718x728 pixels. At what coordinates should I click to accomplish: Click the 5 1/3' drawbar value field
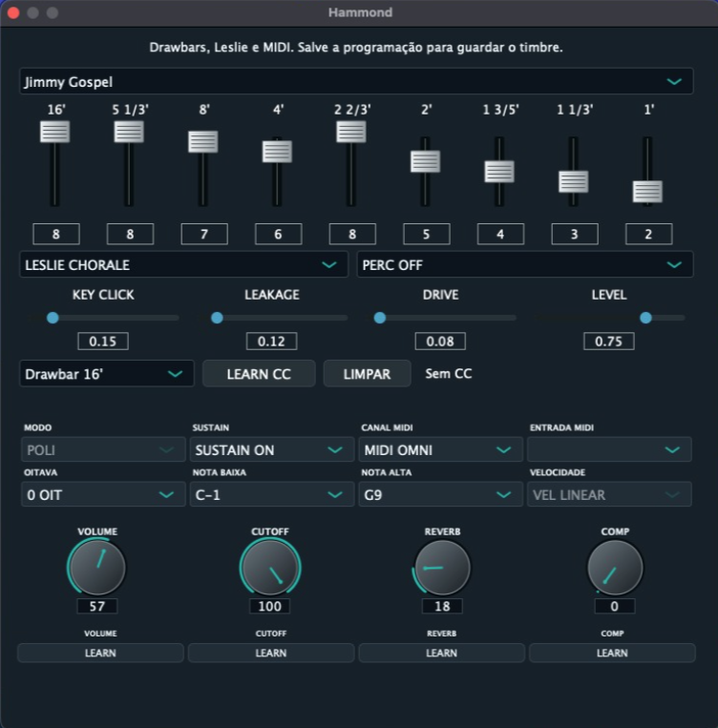(130, 234)
